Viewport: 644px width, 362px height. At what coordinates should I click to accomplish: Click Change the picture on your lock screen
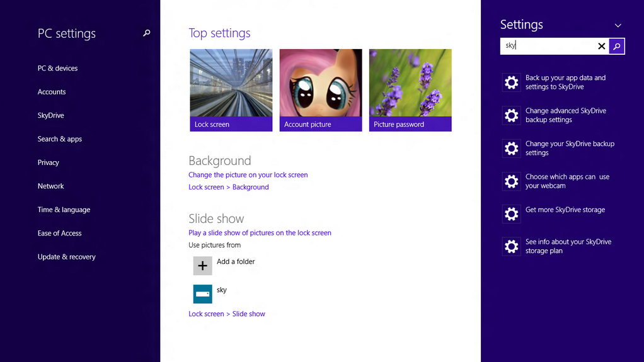tap(248, 175)
